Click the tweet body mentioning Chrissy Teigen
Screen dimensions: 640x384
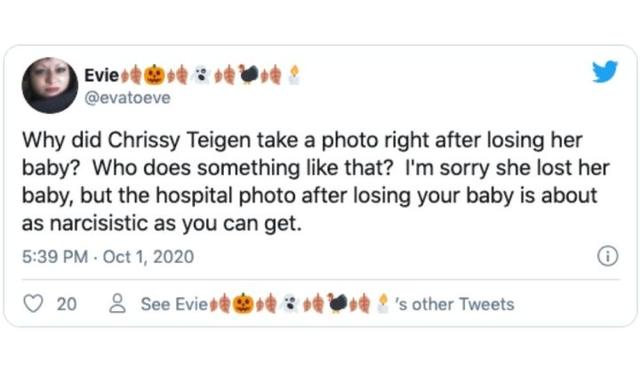tap(316, 181)
